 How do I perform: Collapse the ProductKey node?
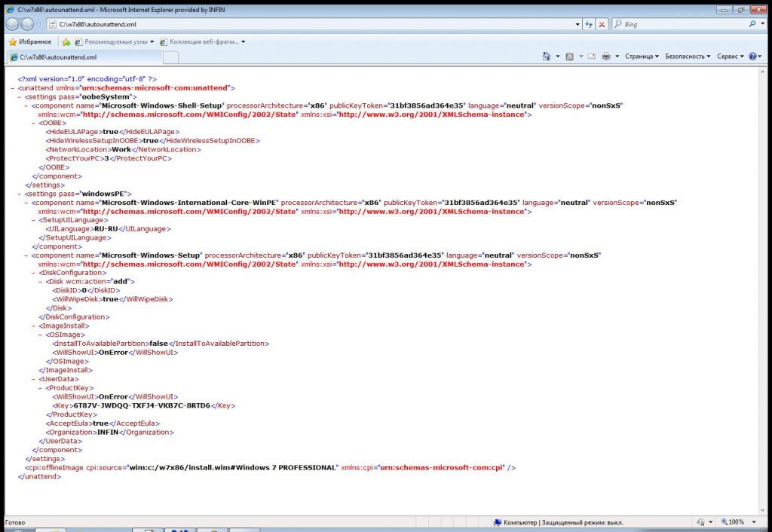(41, 388)
